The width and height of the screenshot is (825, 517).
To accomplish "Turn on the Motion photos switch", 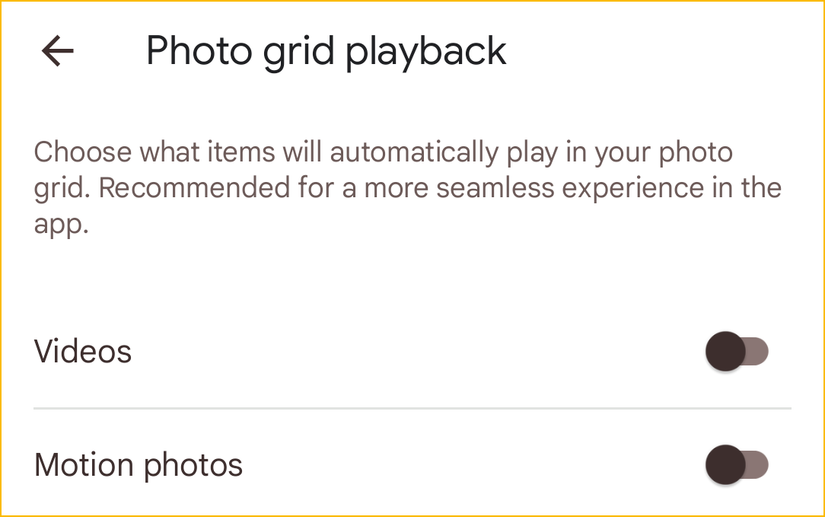I will [x=737, y=465].
